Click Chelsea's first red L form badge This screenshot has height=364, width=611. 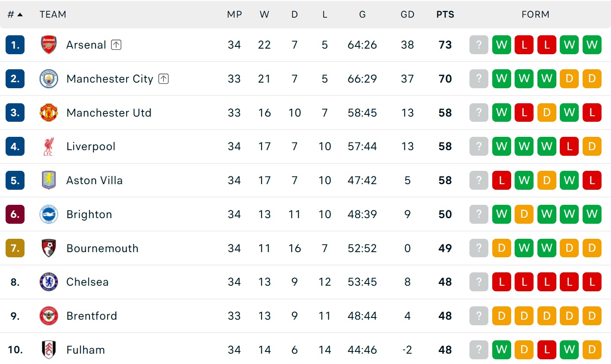501,282
